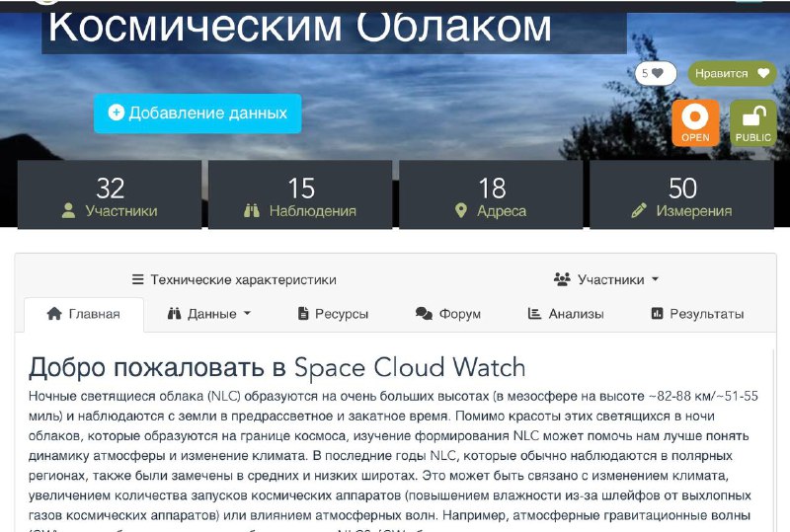Click the document icon on Ресурсы tab

(303, 313)
